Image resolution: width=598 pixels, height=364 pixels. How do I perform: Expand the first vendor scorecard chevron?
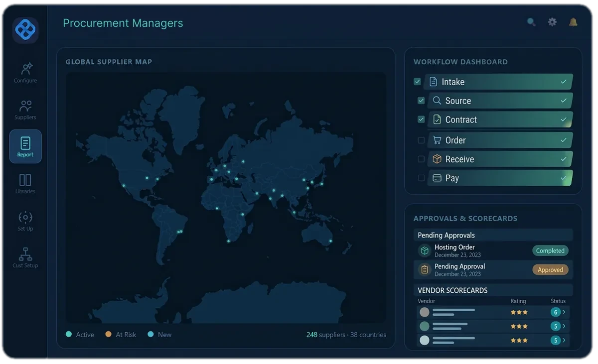coord(564,312)
